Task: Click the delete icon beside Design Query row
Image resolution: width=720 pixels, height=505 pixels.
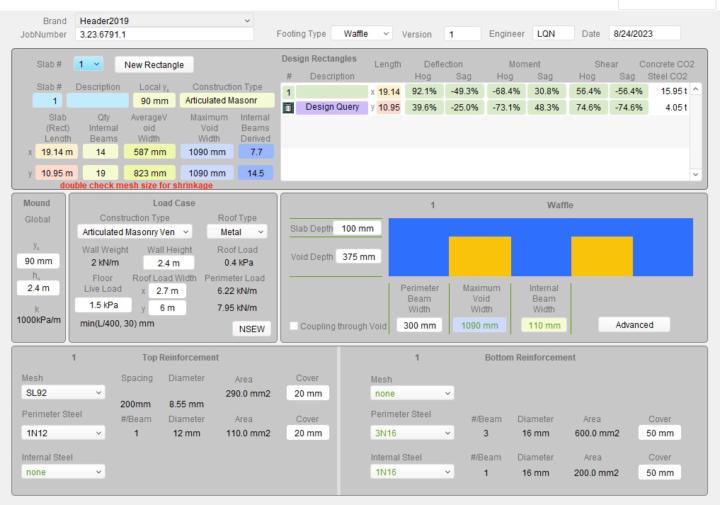Action: tap(288, 107)
